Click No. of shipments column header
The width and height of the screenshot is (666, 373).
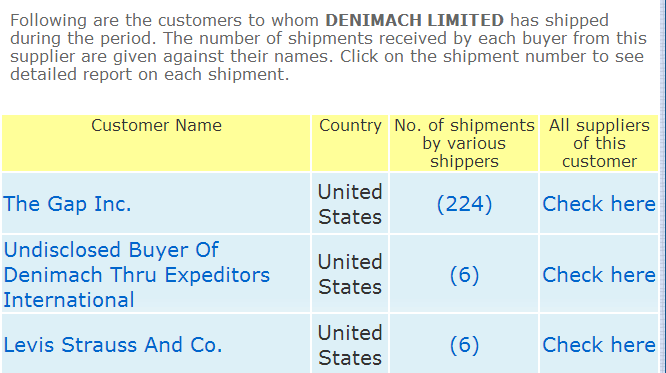464,143
